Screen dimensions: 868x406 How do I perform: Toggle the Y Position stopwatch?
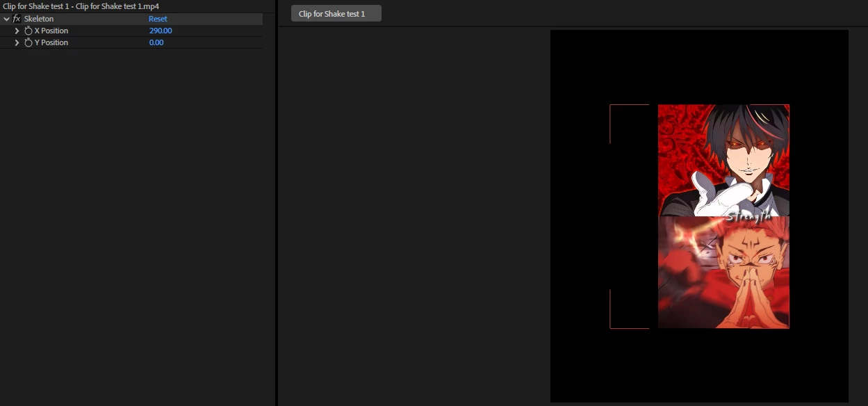click(28, 42)
